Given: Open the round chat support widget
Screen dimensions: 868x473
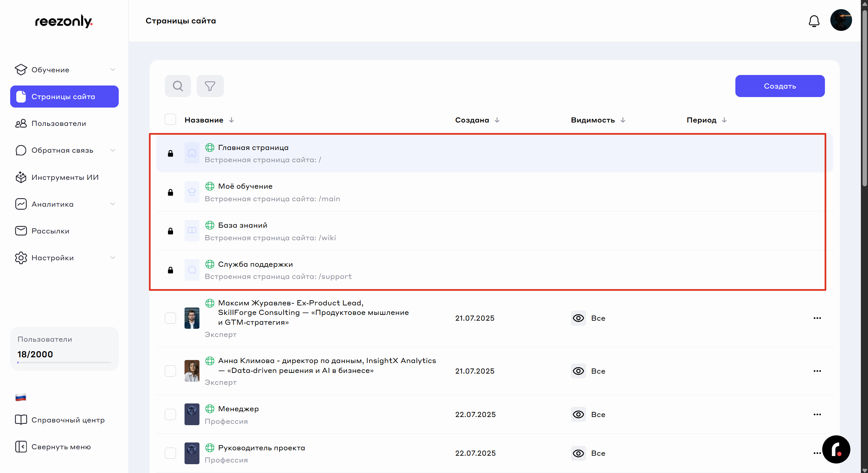Looking at the screenshot, I should click(x=836, y=449).
